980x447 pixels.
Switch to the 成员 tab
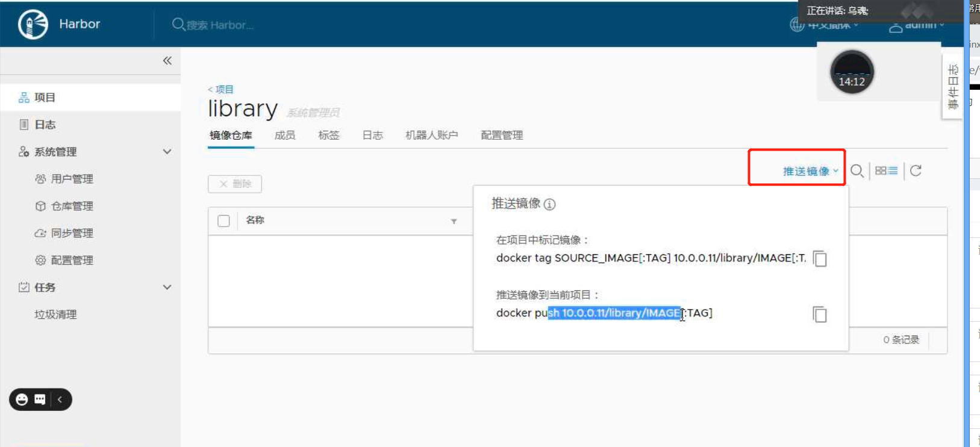pos(285,136)
